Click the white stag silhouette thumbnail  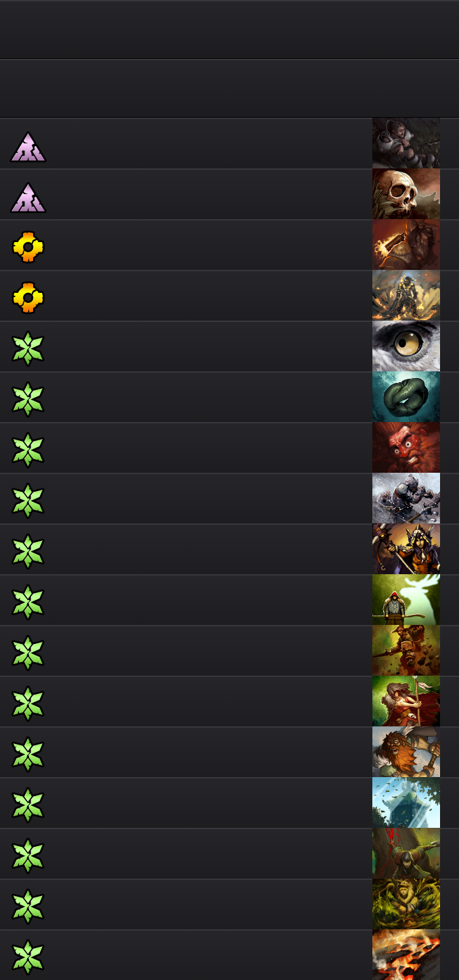pos(406,600)
